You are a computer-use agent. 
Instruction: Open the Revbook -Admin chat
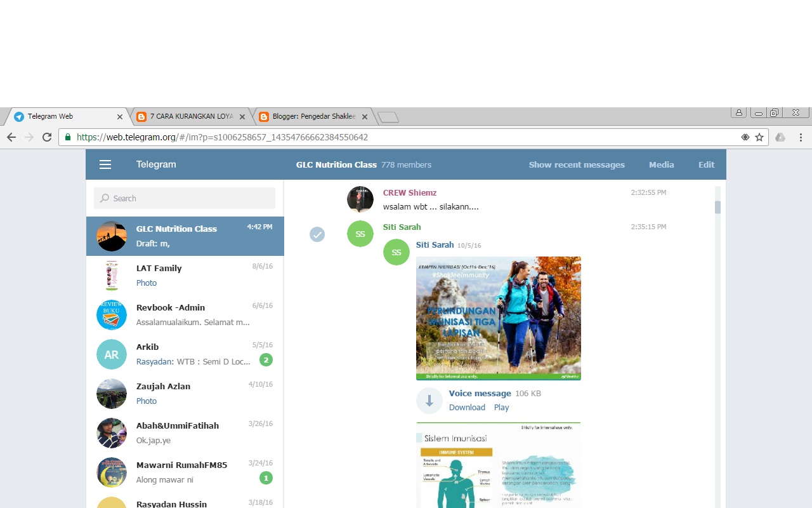(185, 315)
